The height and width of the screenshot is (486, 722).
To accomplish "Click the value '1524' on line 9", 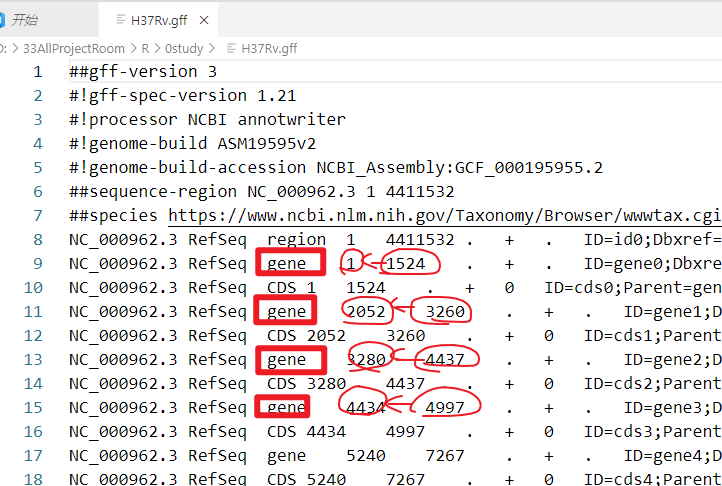I will tap(406, 264).
